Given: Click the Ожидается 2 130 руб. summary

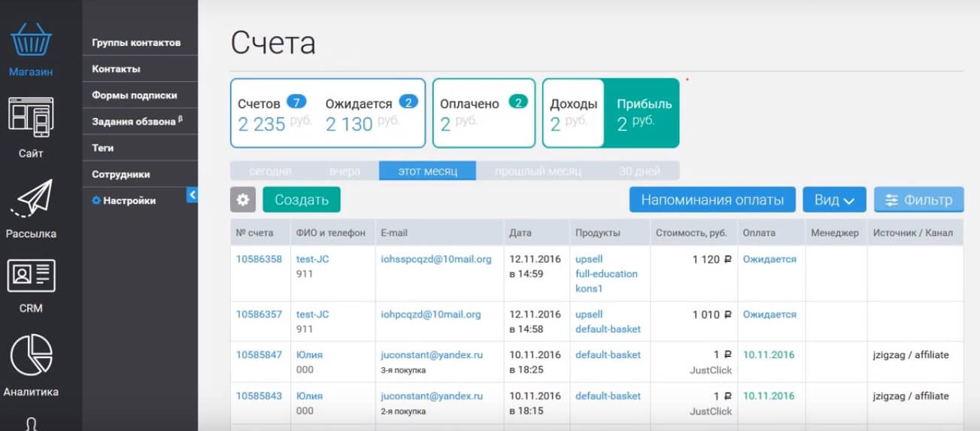Looking at the screenshot, I should pos(372,114).
